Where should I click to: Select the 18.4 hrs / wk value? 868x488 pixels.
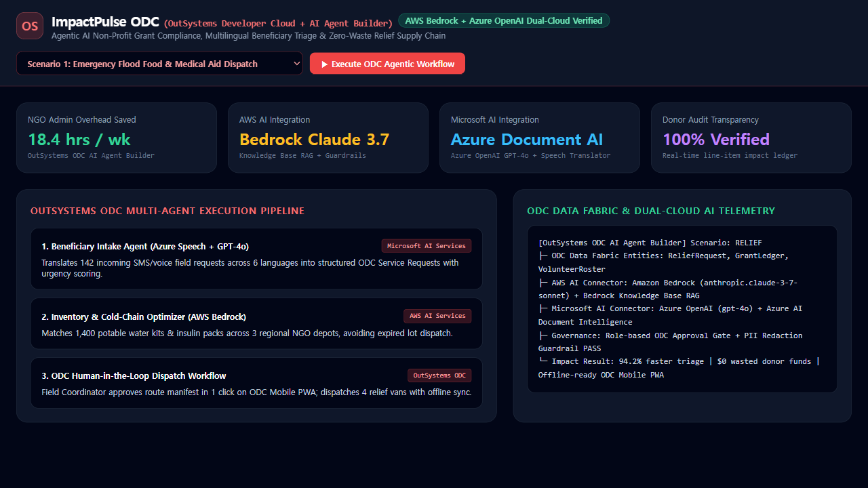pyautogui.click(x=79, y=140)
